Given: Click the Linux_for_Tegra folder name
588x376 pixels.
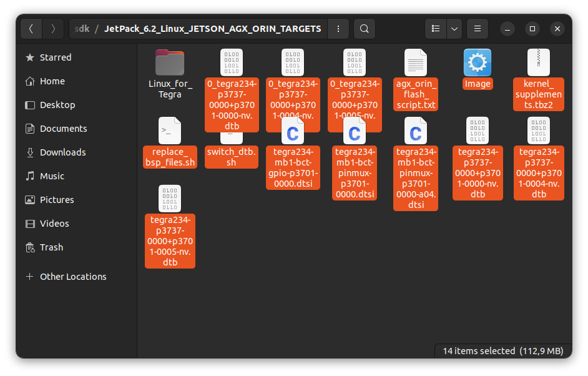Looking at the screenshot, I should click(170, 89).
